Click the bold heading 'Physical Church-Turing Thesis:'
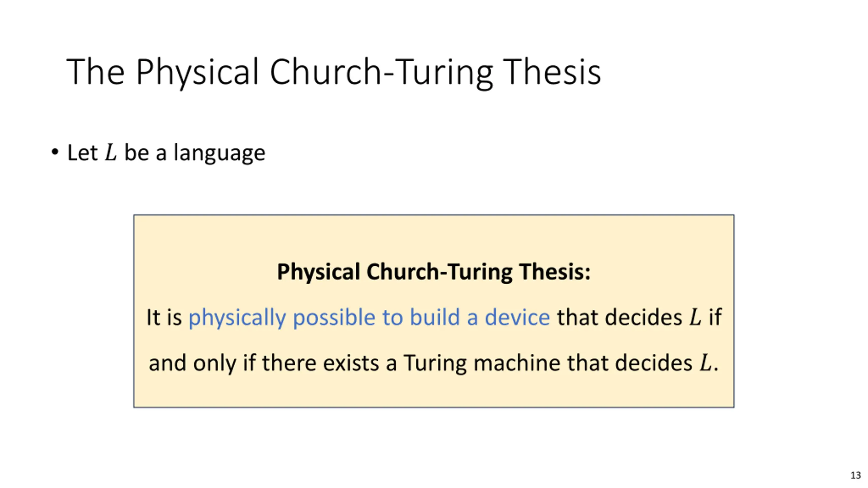Image resolution: width=868 pixels, height=488 pixels. (x=434, y=272)
